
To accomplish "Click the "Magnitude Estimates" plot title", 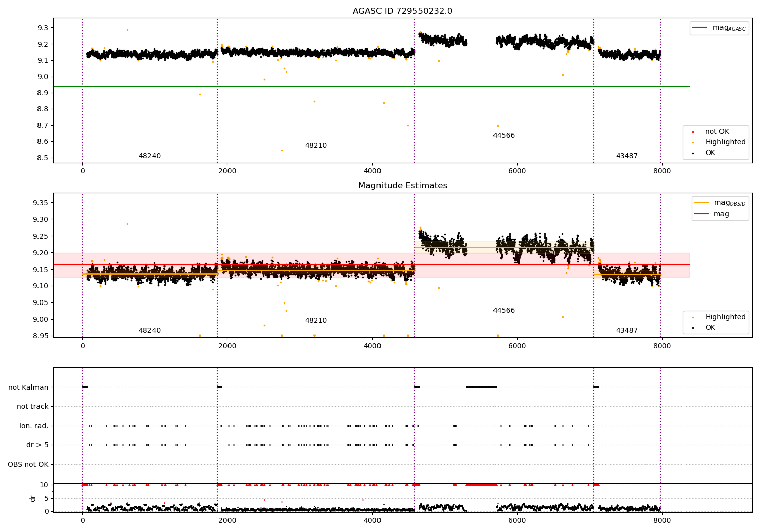I will (402, 186).
